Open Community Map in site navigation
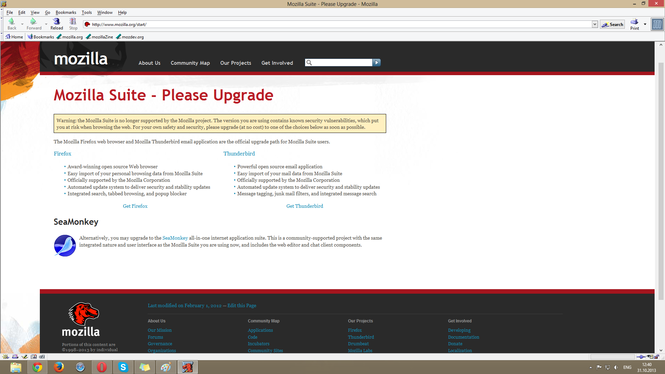Viewport: 665px width, 374px height. 190,63
